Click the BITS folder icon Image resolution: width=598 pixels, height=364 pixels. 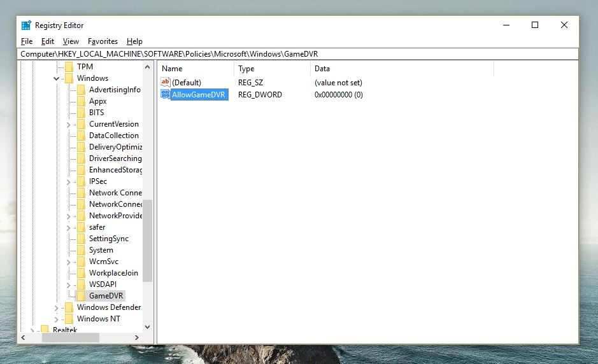pyautogui.click(x=82, y=113)
